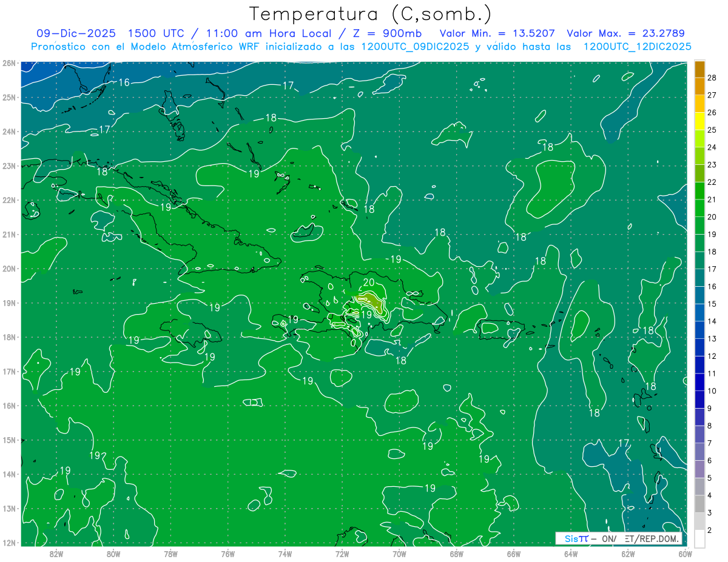This screenshot has height=562, width=728.
Task: Click the '1200UTC_12DIC2025' valid-until timestamp
Action: (x=637, y=47)
